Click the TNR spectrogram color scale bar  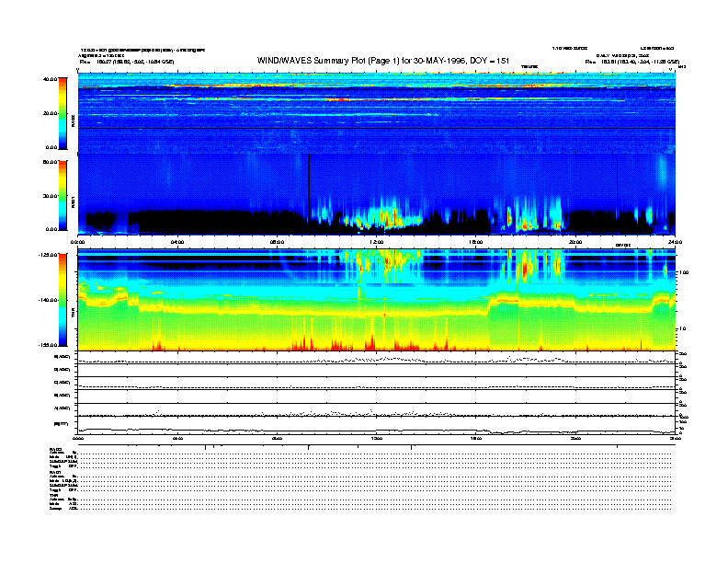click(x=63, y=300)
